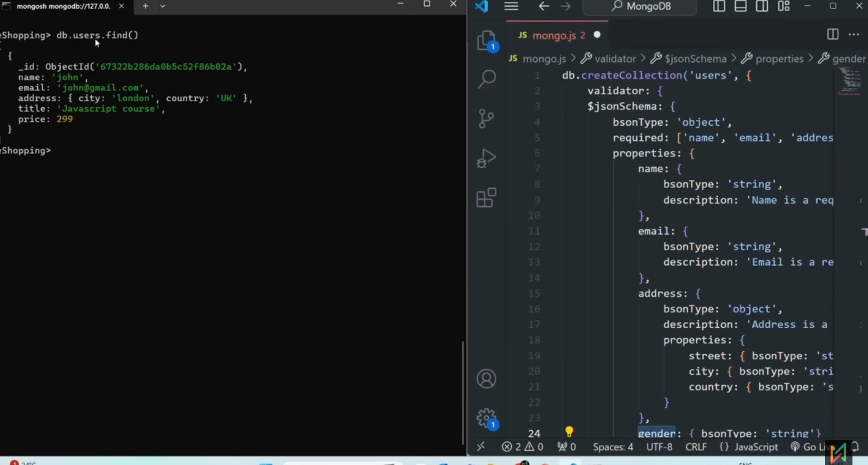
Task: Toggle the primary side bar layout icon
Action: point(719,7)
